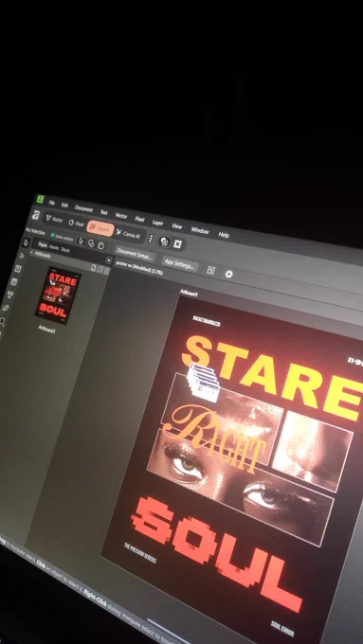Click the first icon after Auto-select

point(81,241)
